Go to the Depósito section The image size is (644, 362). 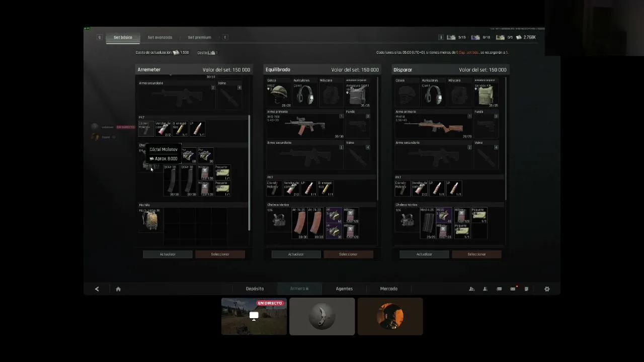pos(255,289)
